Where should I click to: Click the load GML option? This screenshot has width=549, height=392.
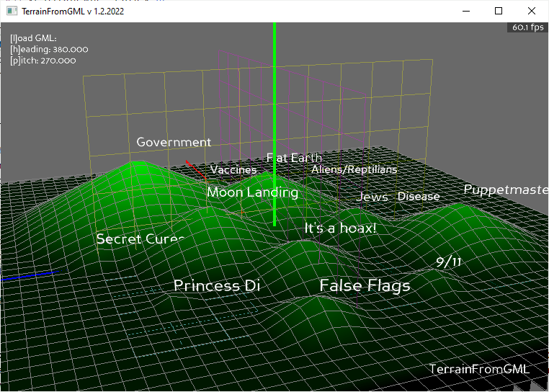point(33,38)
